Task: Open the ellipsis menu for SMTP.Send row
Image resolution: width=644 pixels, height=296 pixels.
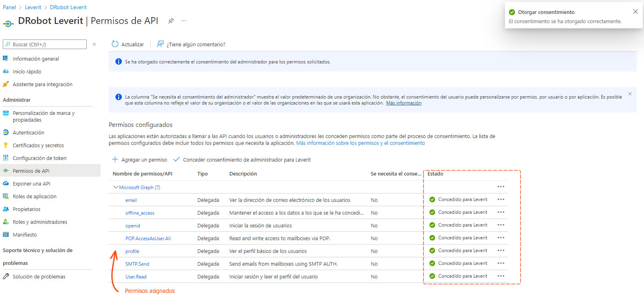Action: (501, 263)
